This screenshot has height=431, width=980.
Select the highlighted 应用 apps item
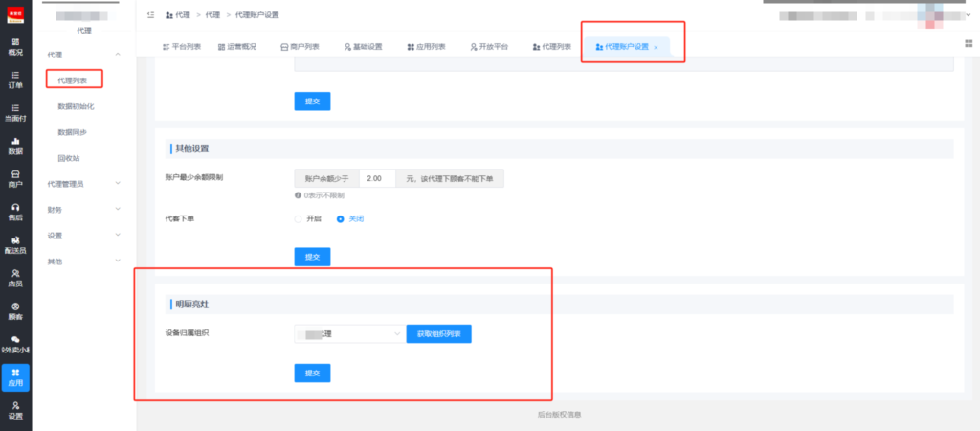pos(15,377)
